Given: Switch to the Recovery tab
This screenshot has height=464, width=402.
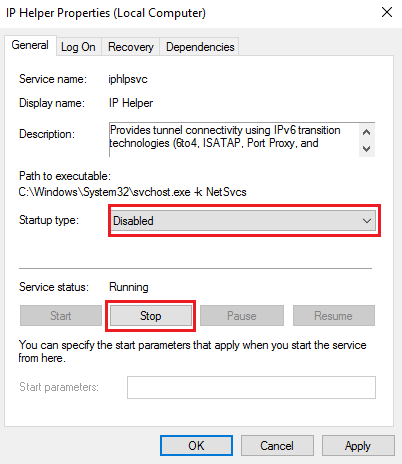Looking at the screenshot, I should [x=131, y=47].
